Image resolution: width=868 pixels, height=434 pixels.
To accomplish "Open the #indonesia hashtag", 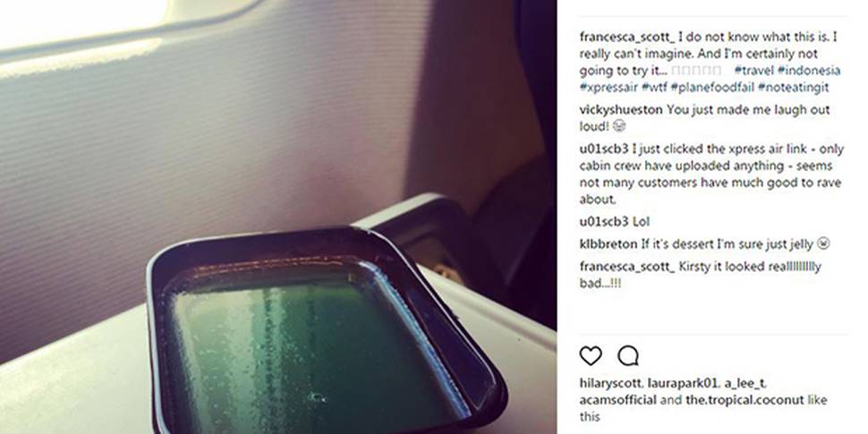I will (x=809, y=71).
